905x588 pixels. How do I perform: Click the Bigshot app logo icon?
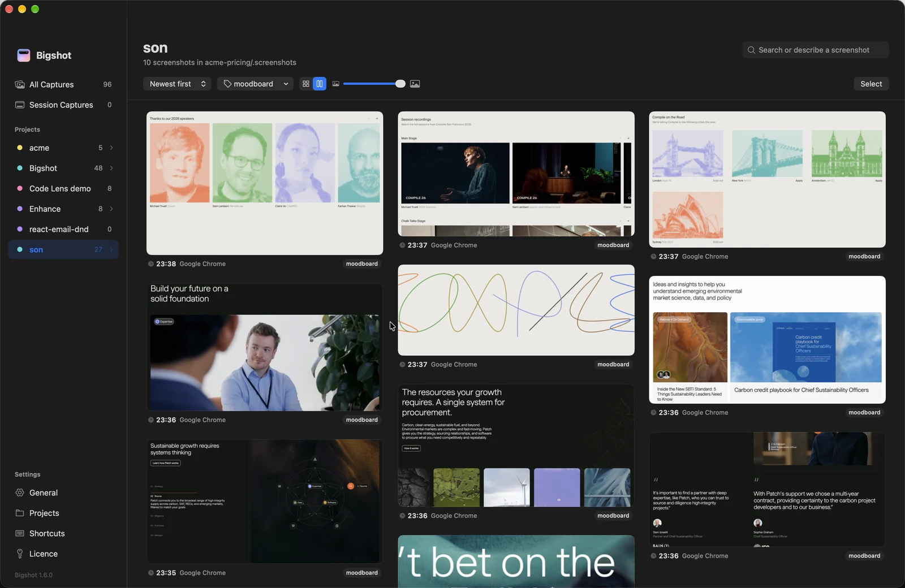[x=24, y=55]
